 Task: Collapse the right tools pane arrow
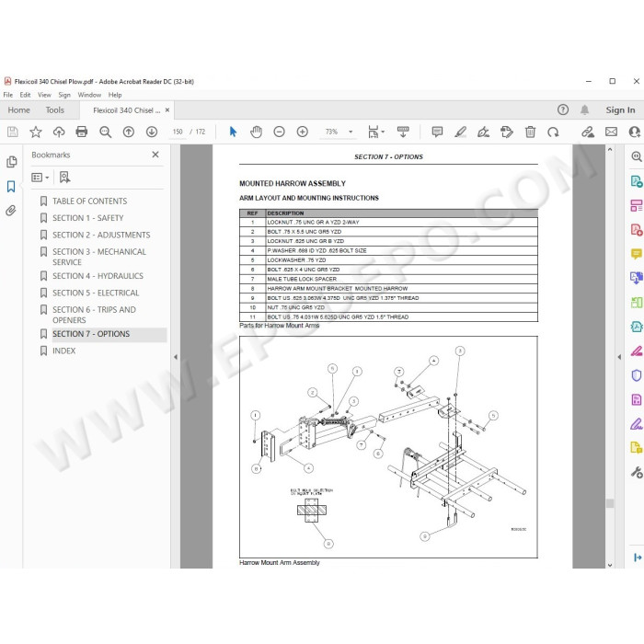[619, 357]
